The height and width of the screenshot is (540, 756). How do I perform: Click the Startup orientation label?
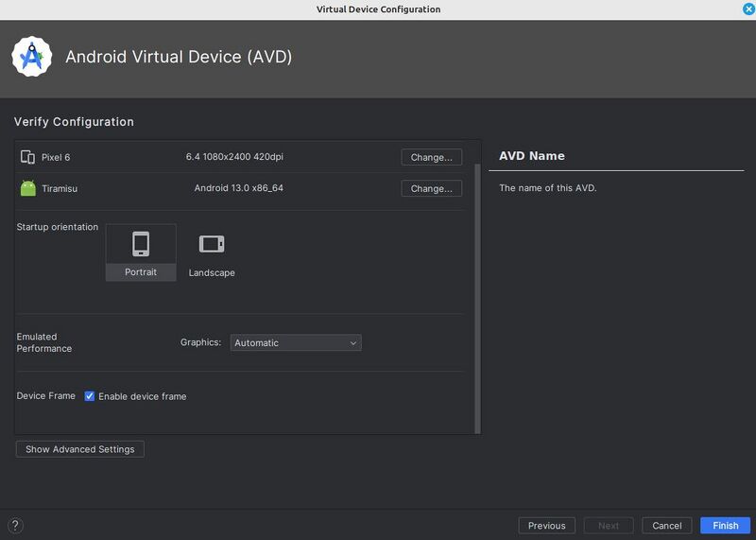click(x=58, y=227)
